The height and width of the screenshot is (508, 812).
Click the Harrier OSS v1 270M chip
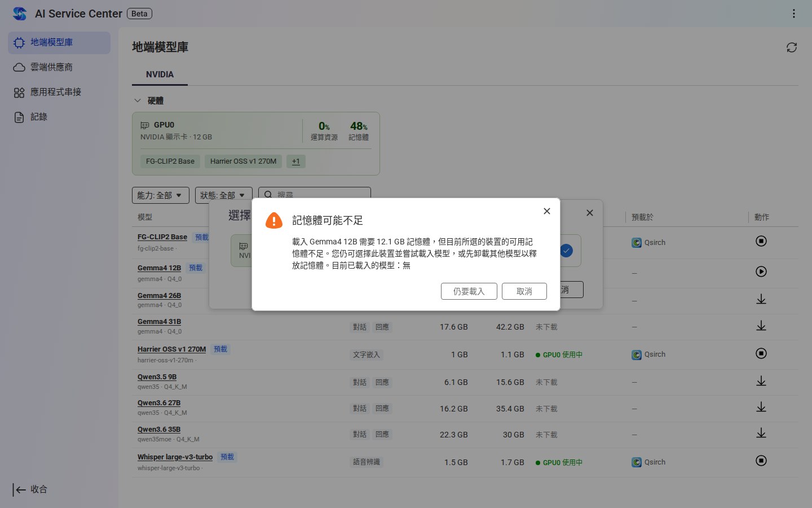[244, 161]
